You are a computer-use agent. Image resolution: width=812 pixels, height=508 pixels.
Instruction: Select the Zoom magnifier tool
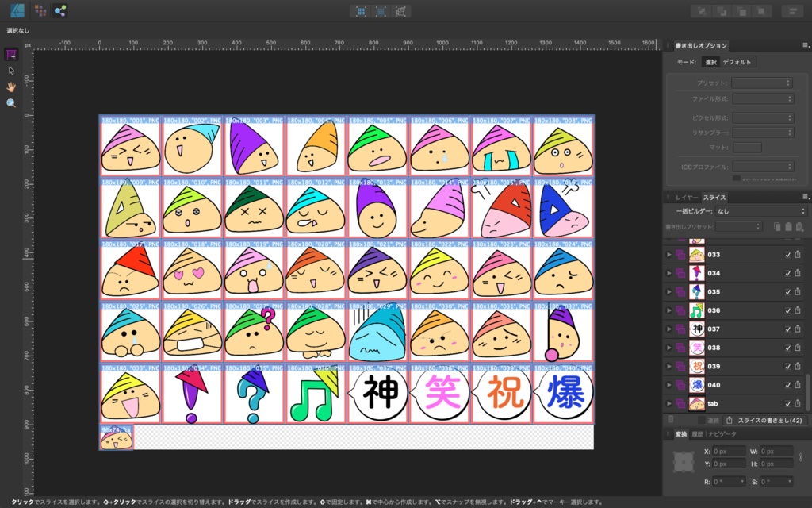10,103
